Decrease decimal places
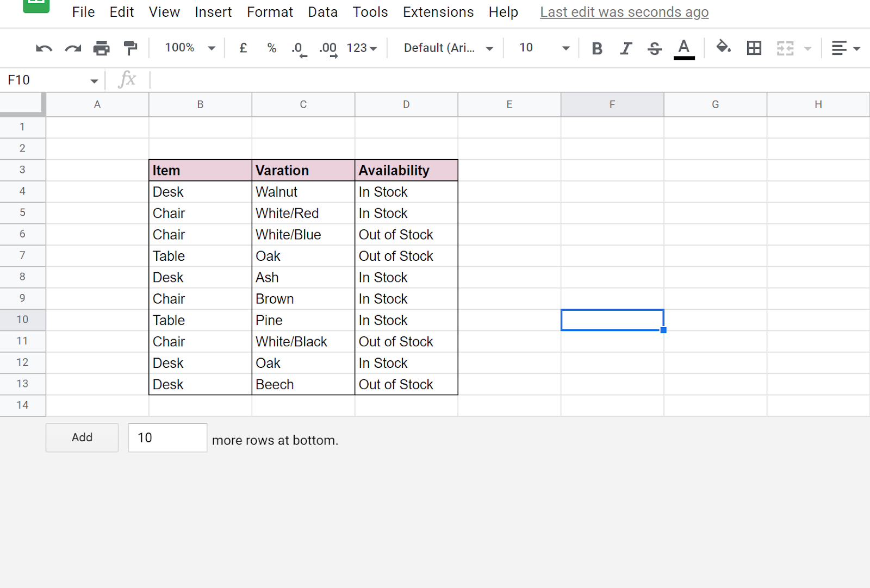870x588 pixels. [299, 48]
